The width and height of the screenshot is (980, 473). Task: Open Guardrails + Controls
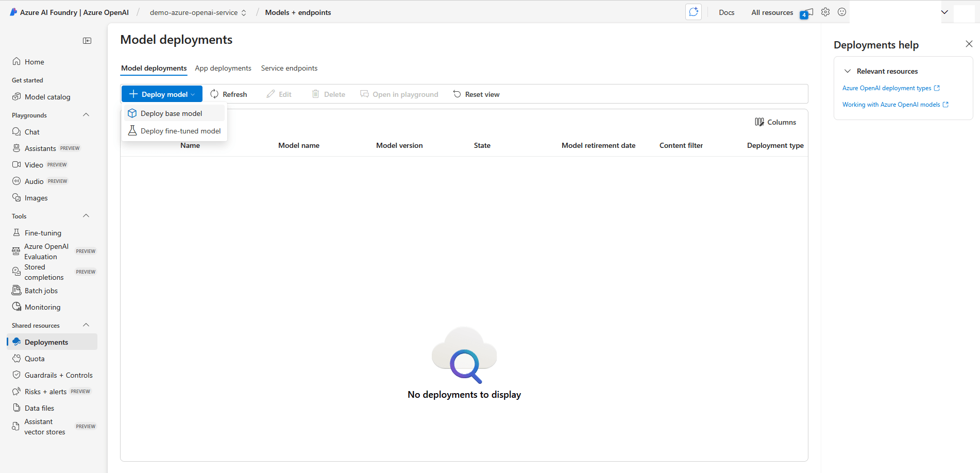(x=58, y=375)
